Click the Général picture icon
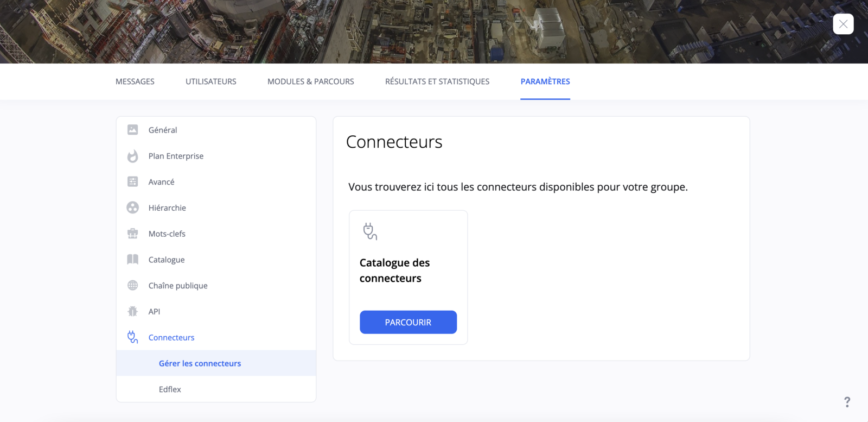 (132, 130)
